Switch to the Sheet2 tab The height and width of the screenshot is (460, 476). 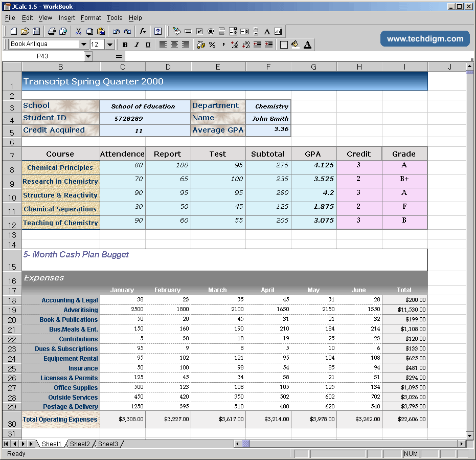coord(80,444)
